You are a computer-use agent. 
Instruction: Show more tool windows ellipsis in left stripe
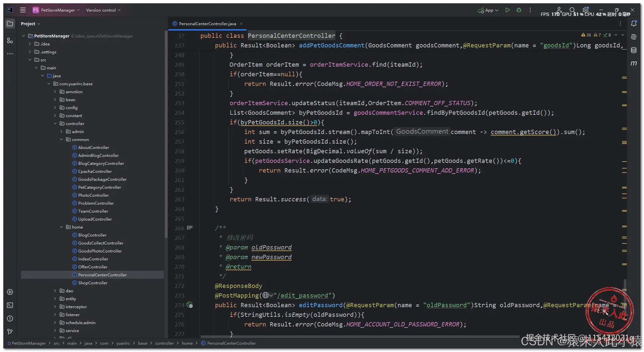point(10,53)
